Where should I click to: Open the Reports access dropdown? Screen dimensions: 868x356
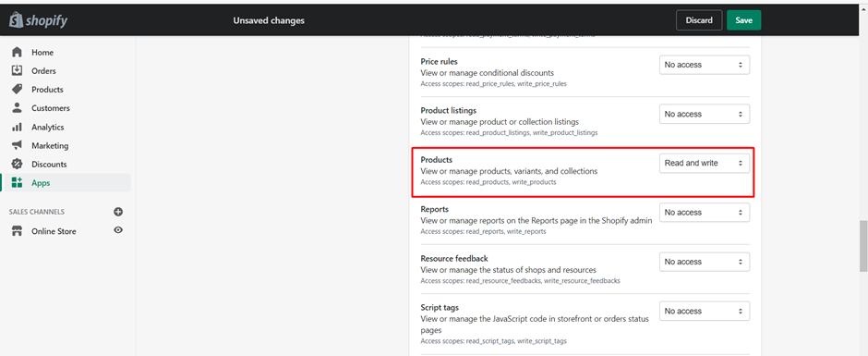pyautogui.click(x=705, y=213)
